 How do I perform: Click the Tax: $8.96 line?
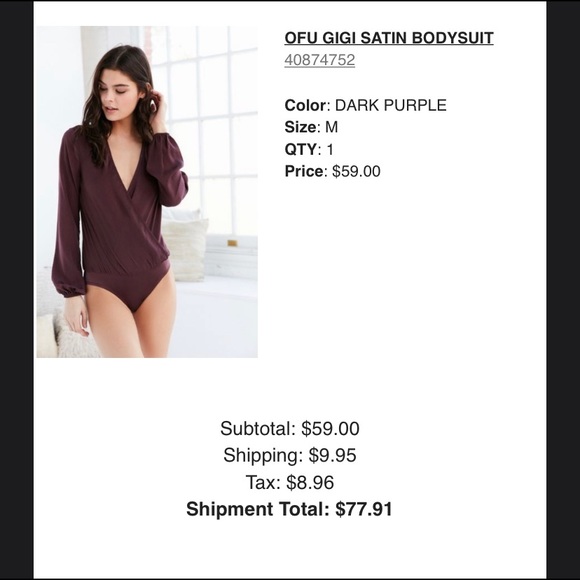[290, 482]
